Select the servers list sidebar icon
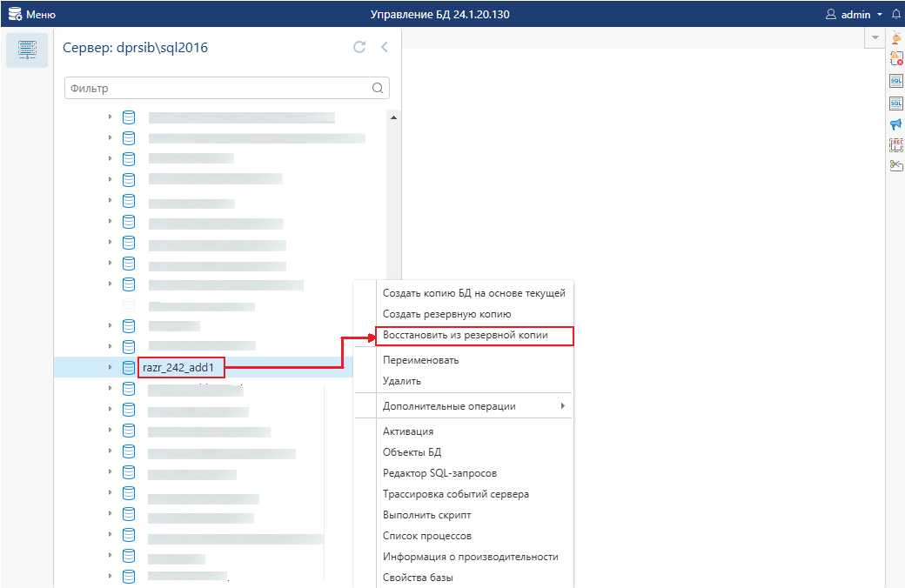The image size is (905, 588). click(27, 50)
